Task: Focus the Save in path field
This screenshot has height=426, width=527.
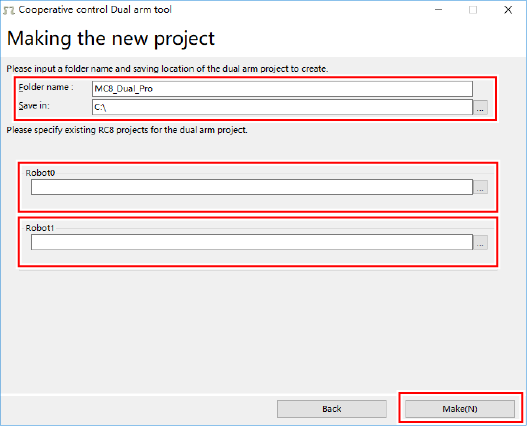Action: click(x=282, y=107)
